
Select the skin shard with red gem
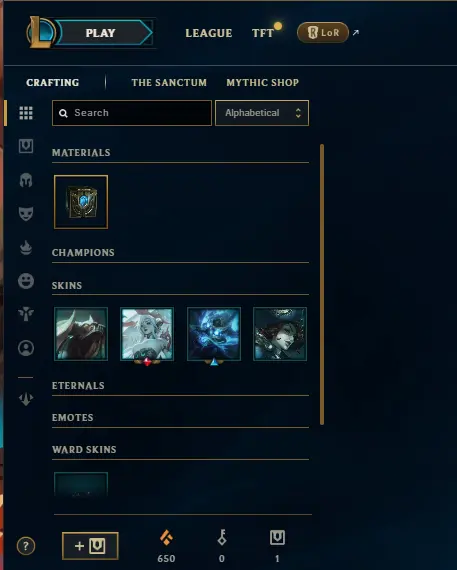(x=147, y=334)
